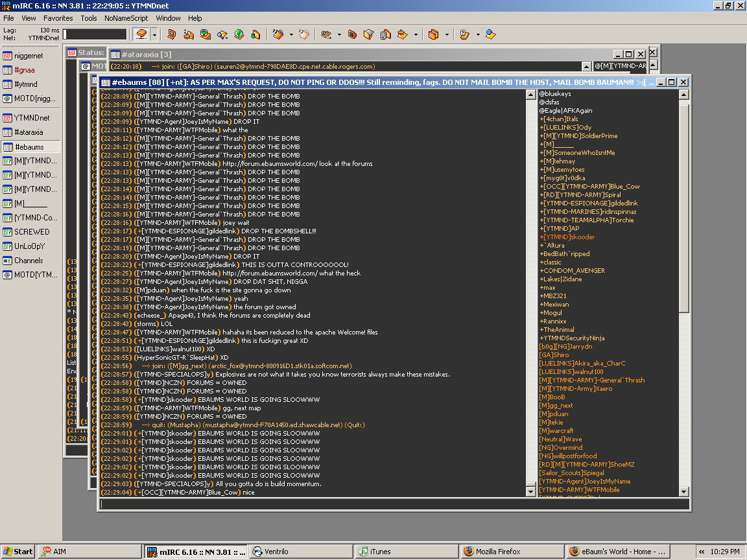The image size is (747, 560).
Task: Open the dropdown arrow beside the help icon
Action: click(x=478, y=34)
